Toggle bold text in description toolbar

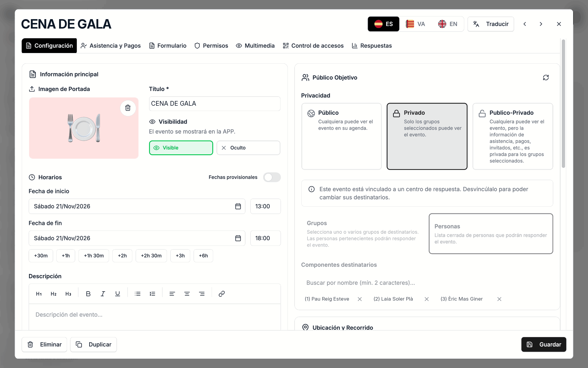coord(88,294)
